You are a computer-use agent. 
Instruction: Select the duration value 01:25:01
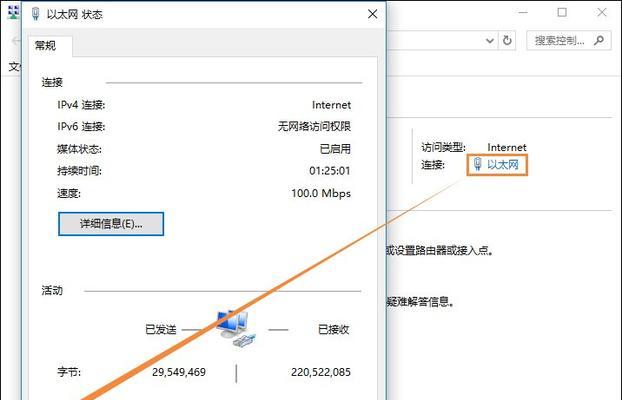point(330,171)
